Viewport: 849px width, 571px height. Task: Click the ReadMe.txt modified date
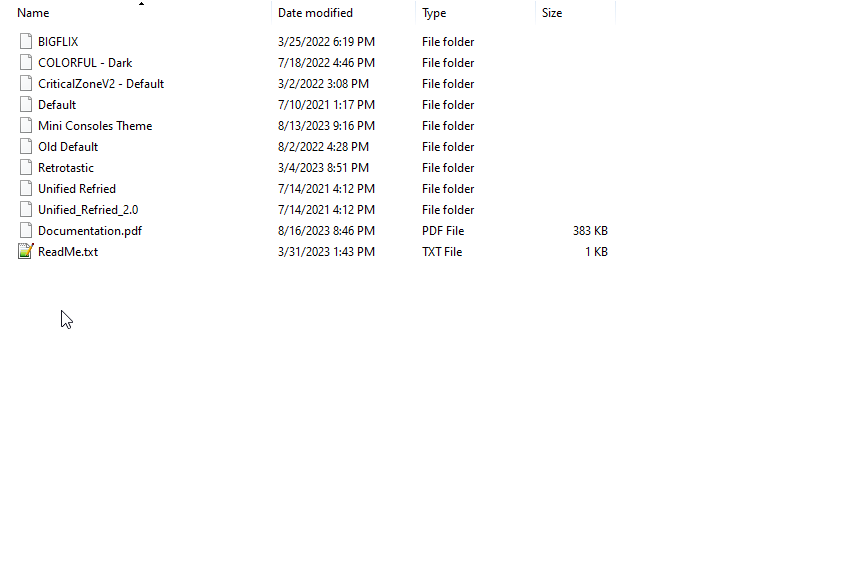(326, 252)
